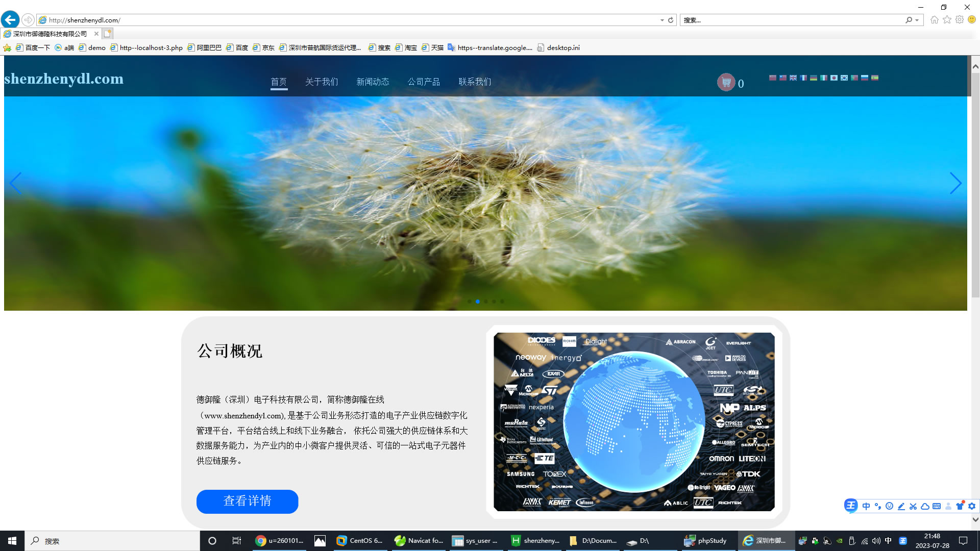The image size is (980, 551).
Task: Select the second carousel indicator dot
Action: coord(478,302)
